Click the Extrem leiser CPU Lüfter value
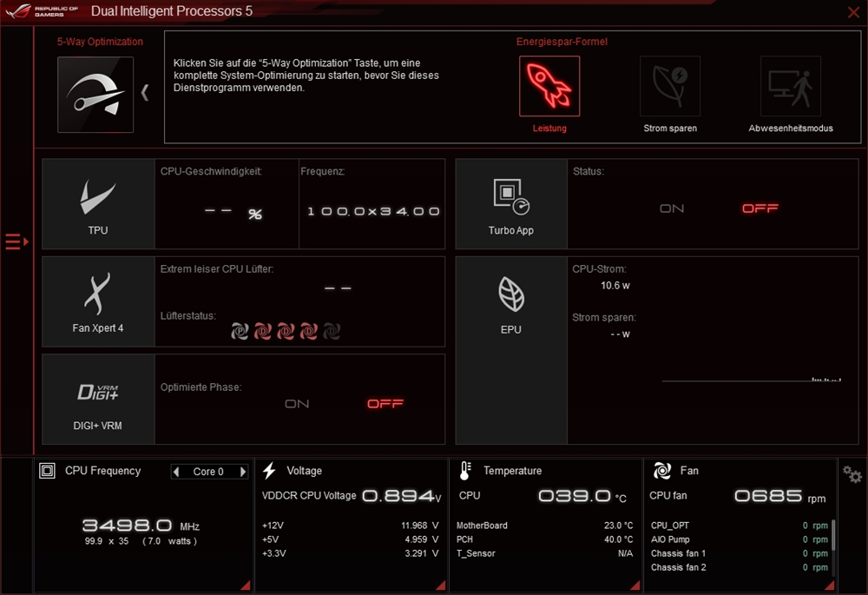868x595 pixels. click(338, 288)
